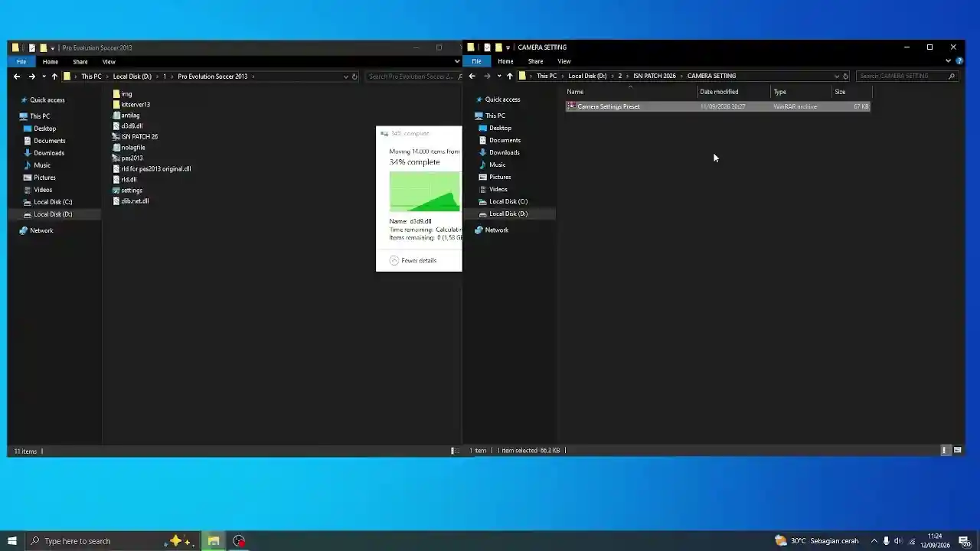Go up one level in the CAMERA SETTING window
Screen dimensions: 980x551
click(x=510, y=76)
